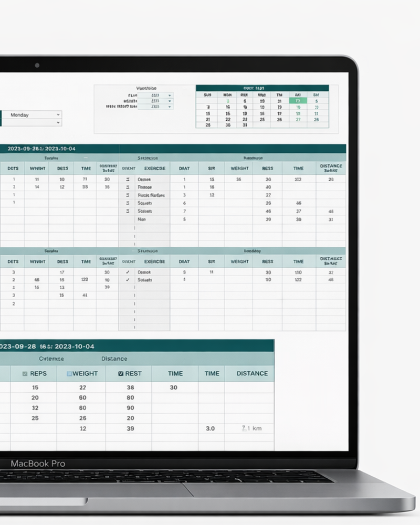The width and height of the screenshot is (420, 525).
Task: Select the tab left of Distance
Action: (x=51, y=359)
